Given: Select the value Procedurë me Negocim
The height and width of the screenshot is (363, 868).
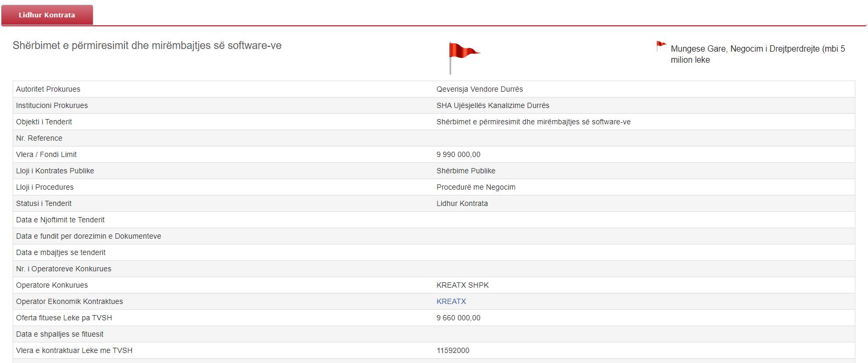Looking at the screenshot, I should pyautogui.click(x=476, y=187).
